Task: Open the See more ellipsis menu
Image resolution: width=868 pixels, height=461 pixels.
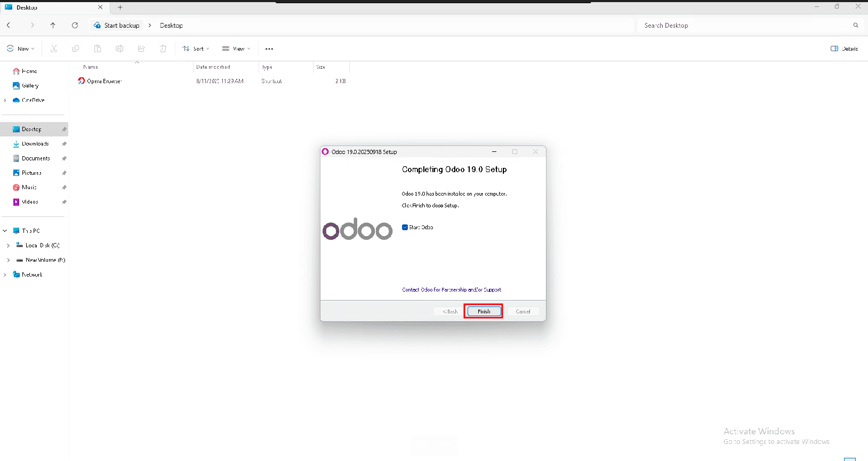Action: [269, 48]
